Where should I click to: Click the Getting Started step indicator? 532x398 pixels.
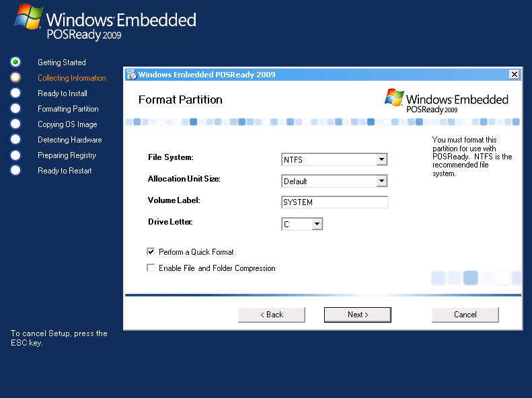coord(15,62)
